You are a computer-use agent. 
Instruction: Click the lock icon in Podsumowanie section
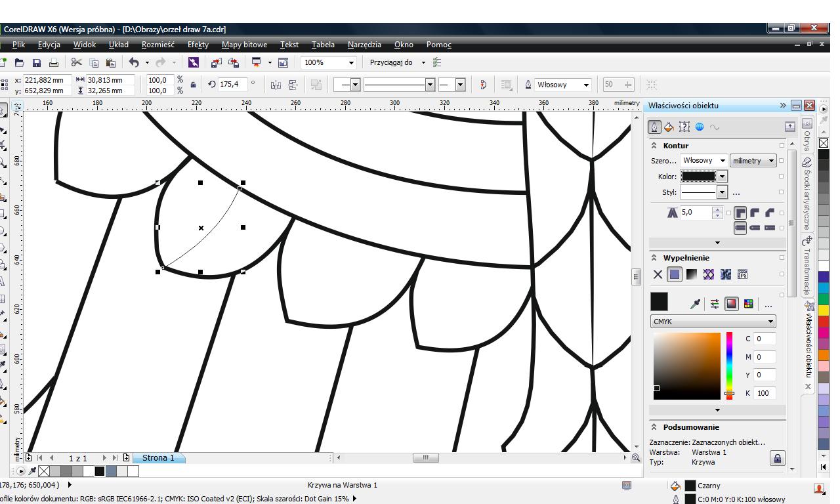coord(777,458)
